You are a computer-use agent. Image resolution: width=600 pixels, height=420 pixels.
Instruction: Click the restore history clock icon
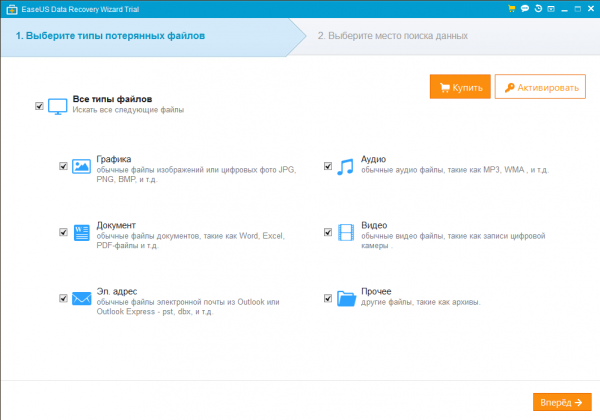pyautogui.click(x=538, y=8)
